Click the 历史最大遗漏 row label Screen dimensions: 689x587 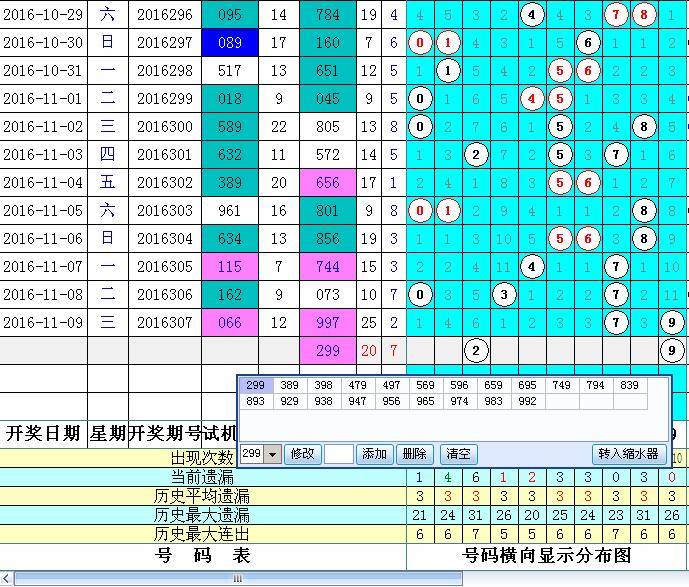point(202,515)
